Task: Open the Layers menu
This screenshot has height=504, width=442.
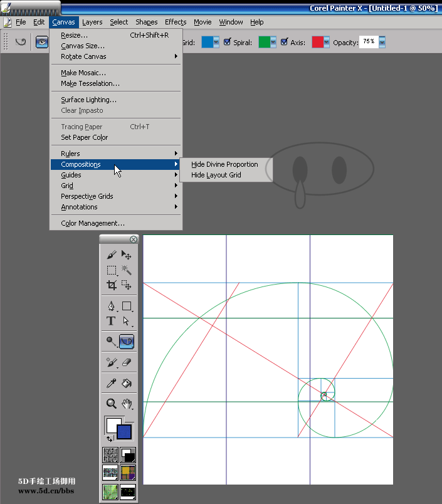Action: click(x=92, y=22)
